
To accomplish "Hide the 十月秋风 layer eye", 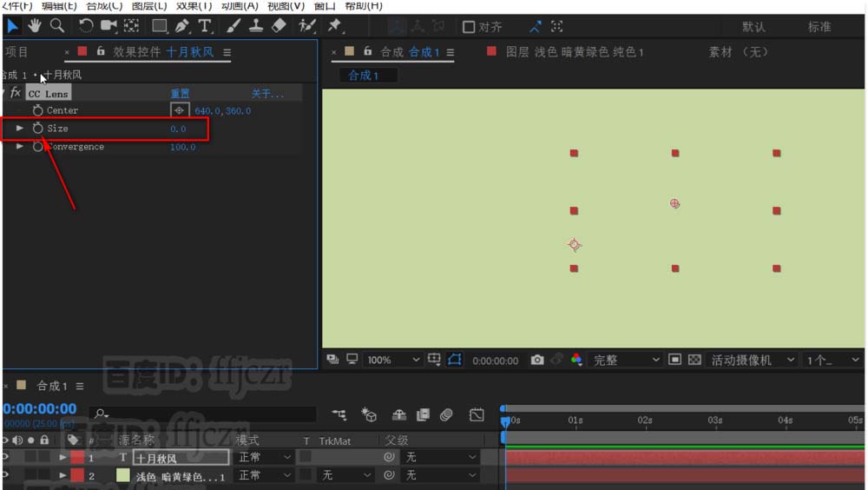I will [5, 457].
